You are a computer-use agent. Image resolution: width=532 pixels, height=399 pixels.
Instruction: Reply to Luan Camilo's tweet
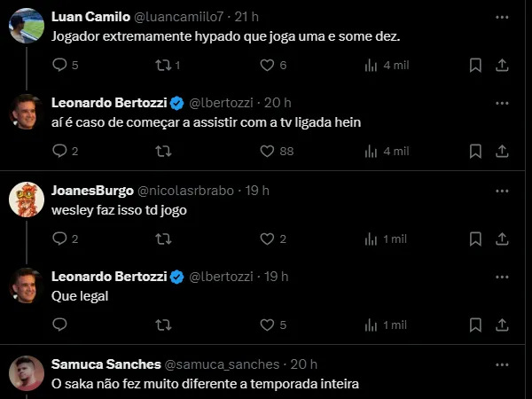[x=60, y=65]
